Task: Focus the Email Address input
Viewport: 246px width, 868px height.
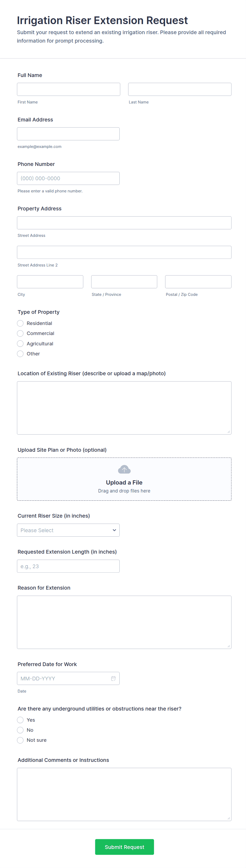Action: pyautogui.click(x=68, y=134)
